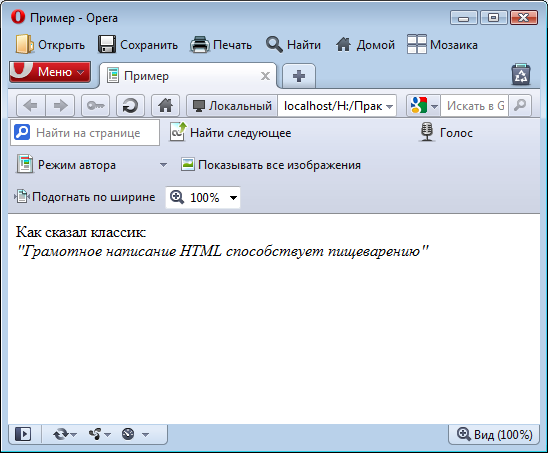Open the Opera Unite icon menu
Screen dimensions: 548x453
click(x=100, y=434)
